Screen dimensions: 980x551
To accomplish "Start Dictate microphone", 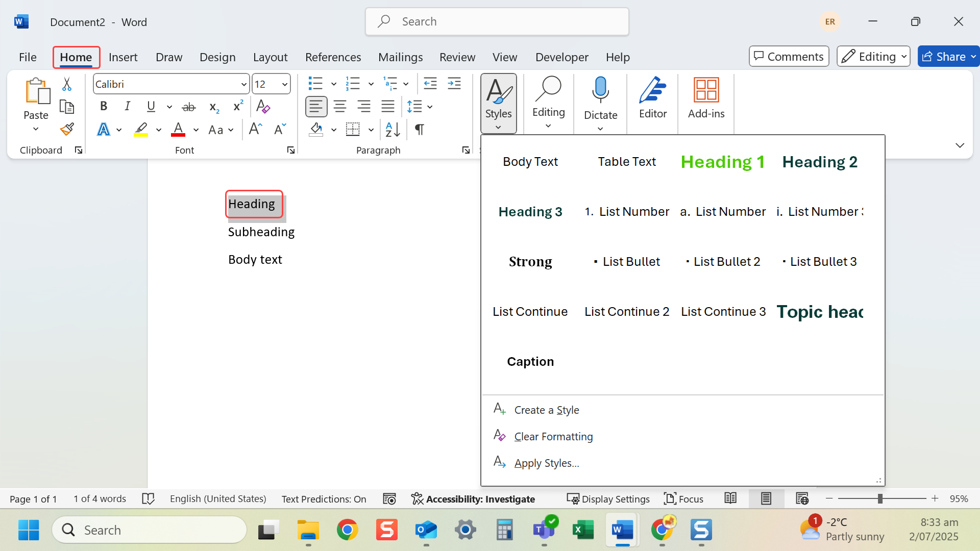I will pyautogui.click(x=601, y=91).
